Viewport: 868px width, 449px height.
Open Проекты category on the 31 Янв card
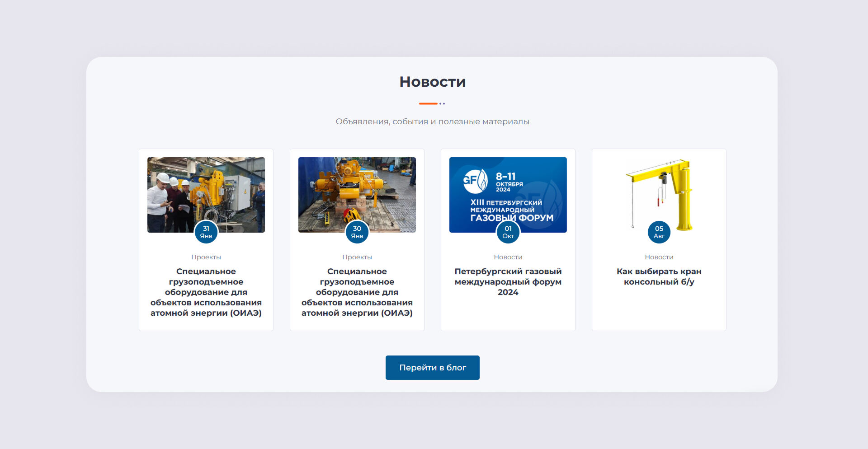206,257
